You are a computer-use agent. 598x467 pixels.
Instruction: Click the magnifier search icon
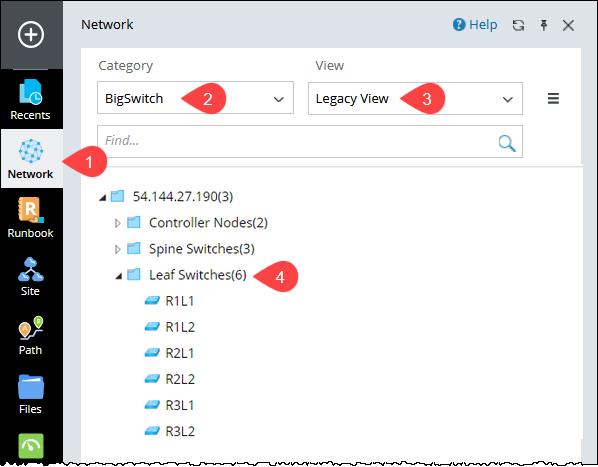[x=507, y=143]
